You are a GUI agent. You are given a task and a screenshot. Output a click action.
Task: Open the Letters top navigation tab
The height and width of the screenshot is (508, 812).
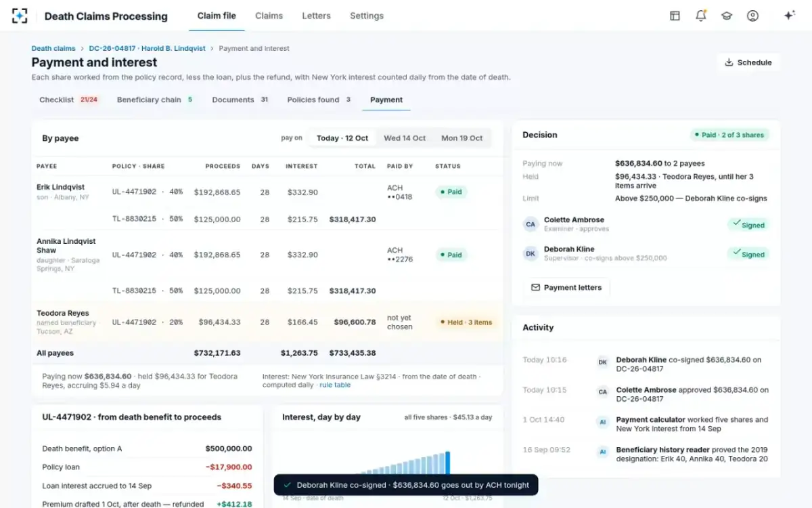(x=317, y=16)
